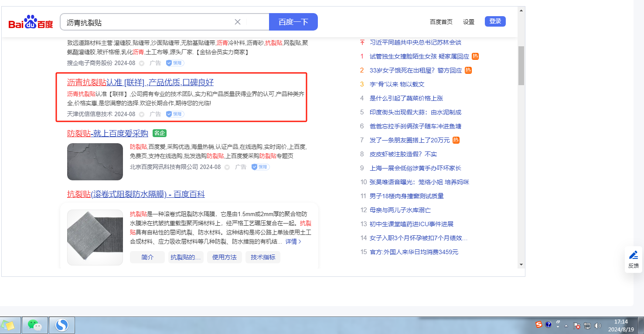Viewport: 644px width, 334px height.
Task: Click the blue 登录 login button
Action: 495,21
